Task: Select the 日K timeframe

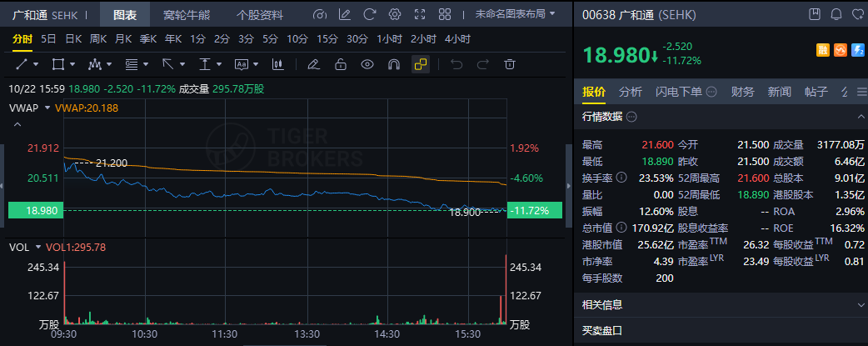Action: (73, 39)
